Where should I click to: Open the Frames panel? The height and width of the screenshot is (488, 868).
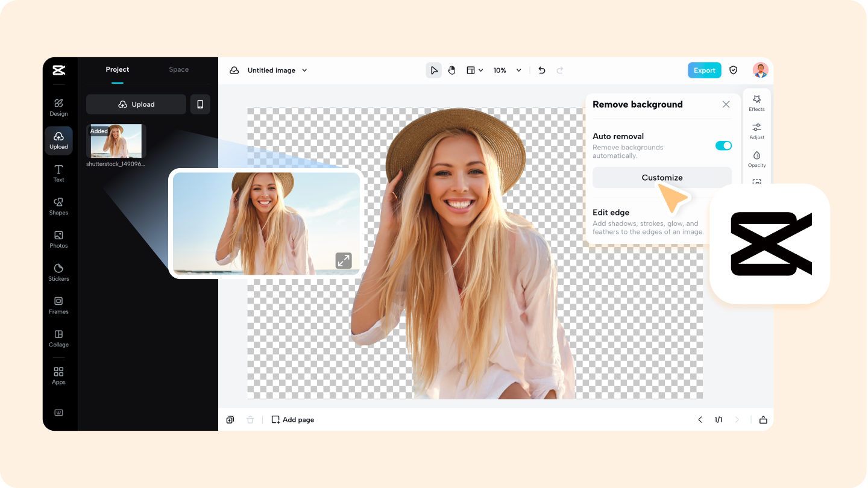58,305
